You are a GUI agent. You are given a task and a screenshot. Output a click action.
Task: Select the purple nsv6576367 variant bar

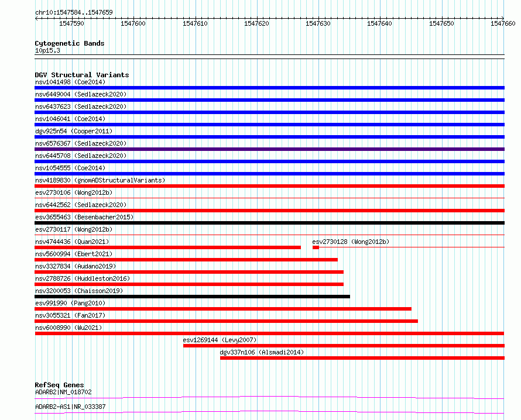pos(269,149)
